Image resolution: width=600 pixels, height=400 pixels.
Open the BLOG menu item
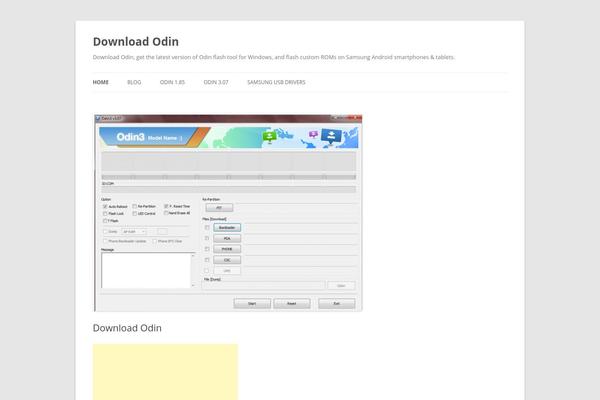pyautogui.click(x=134, y=82)
